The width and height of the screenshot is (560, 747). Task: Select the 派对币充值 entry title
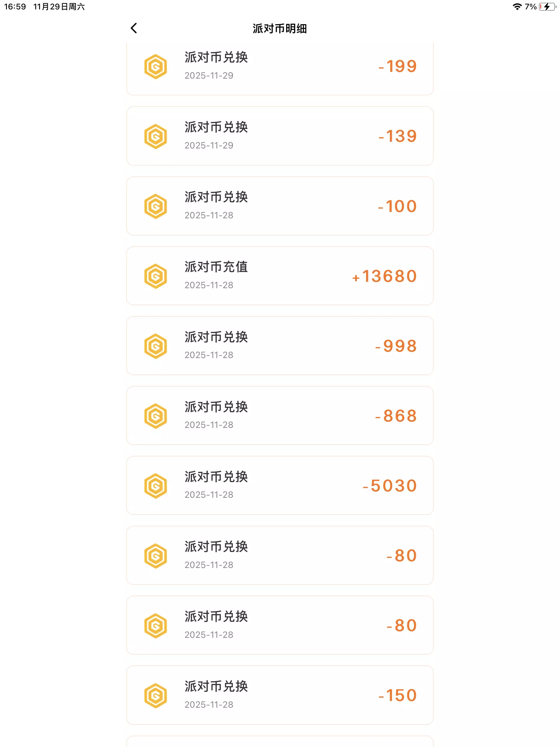[216, 267]
